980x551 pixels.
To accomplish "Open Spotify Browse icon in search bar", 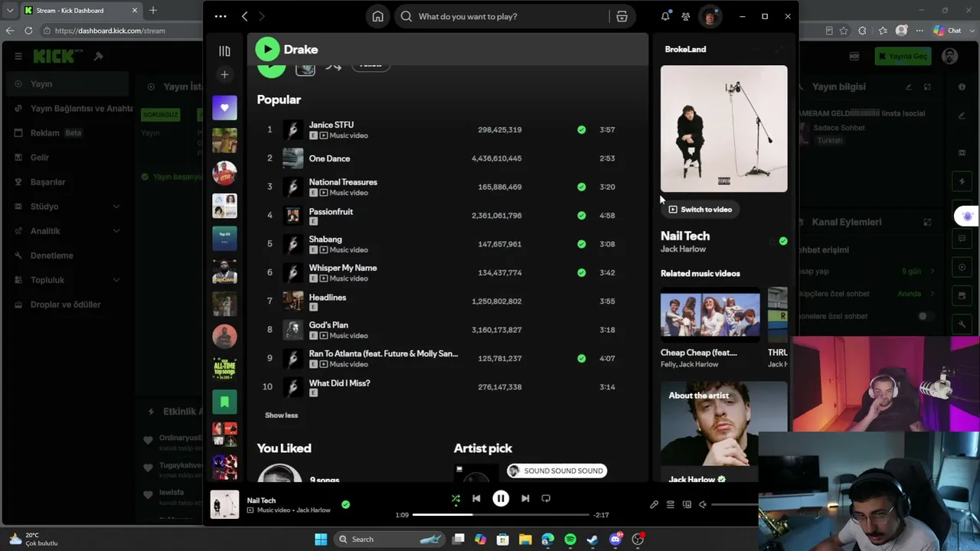I will coord(622,16).
